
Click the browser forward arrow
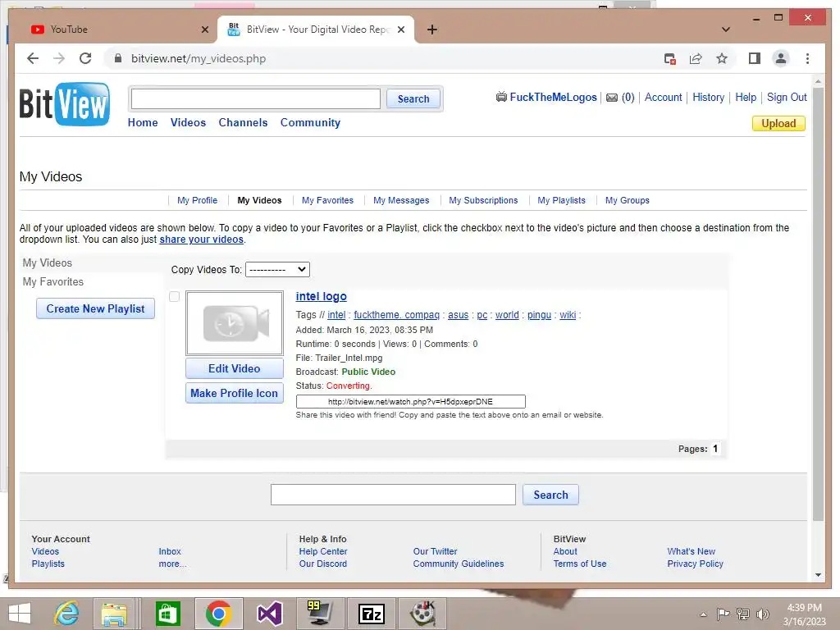point(59,58)
